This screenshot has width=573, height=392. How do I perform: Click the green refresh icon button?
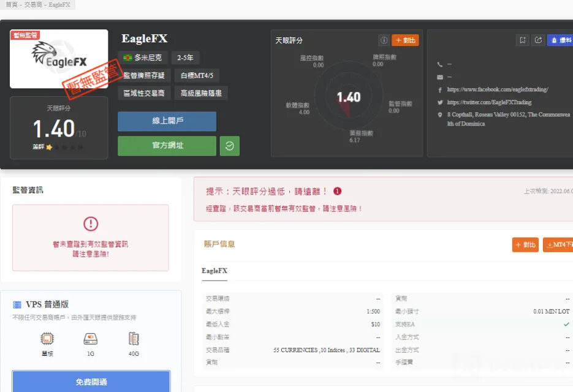(x=229, y=146)
